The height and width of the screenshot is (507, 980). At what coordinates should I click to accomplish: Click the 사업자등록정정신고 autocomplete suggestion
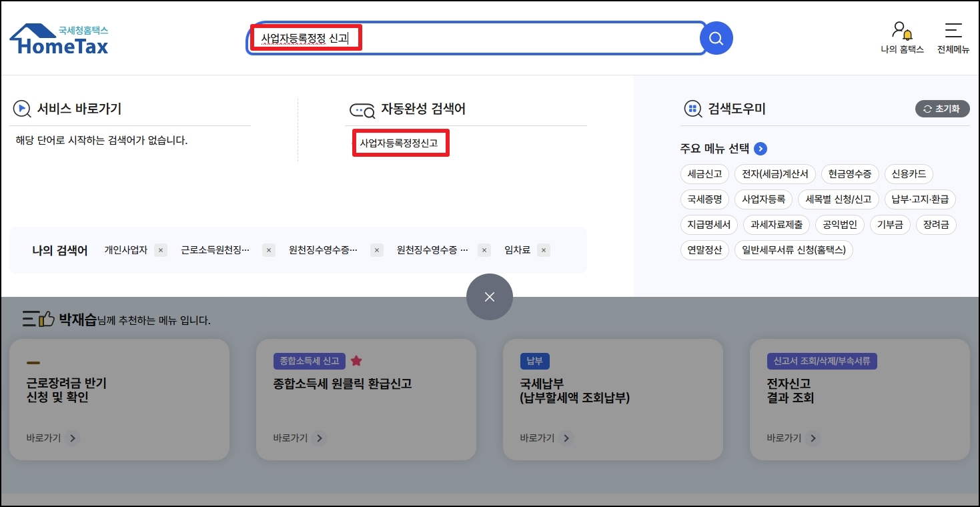[401, 143]
